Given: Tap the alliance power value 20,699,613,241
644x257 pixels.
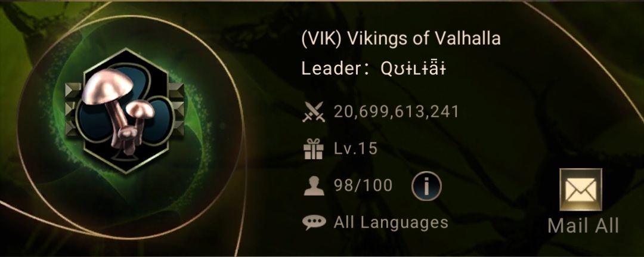Looking at the screenshot, I should point(397,112).
